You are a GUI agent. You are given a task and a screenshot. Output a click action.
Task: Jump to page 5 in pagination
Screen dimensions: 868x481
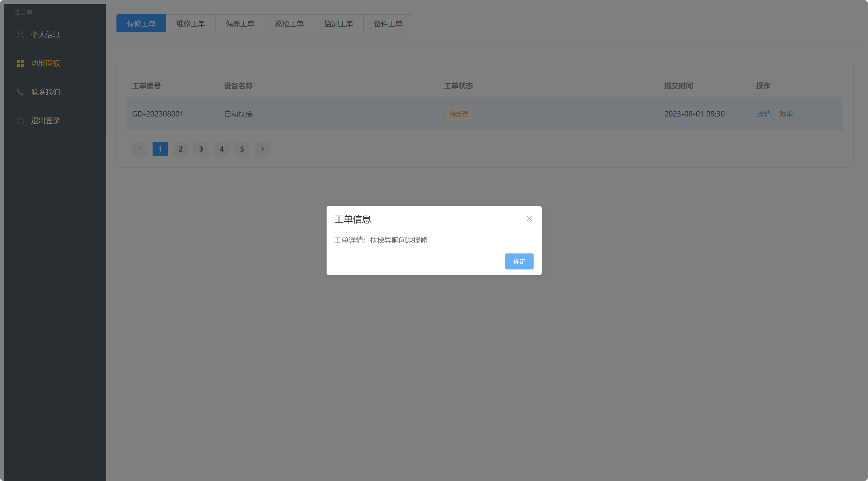[242, 149]
